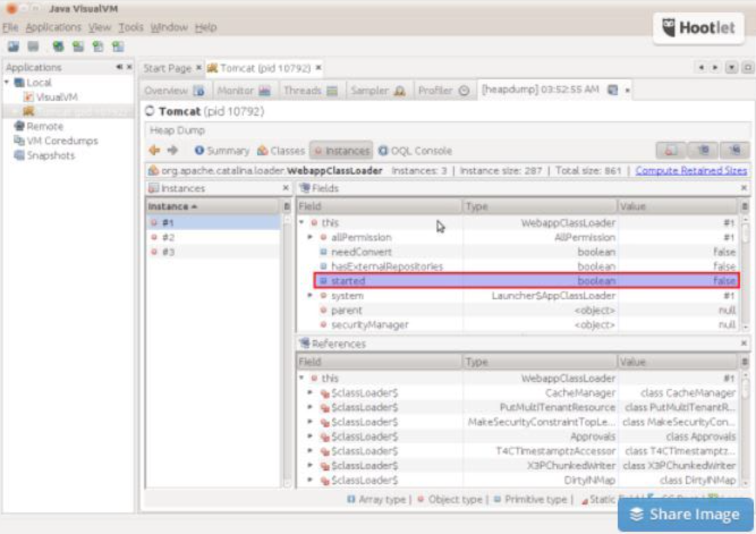Screen dimensions: 756x534
Task: Close the Fields panel
Action: tap(744, 188)
